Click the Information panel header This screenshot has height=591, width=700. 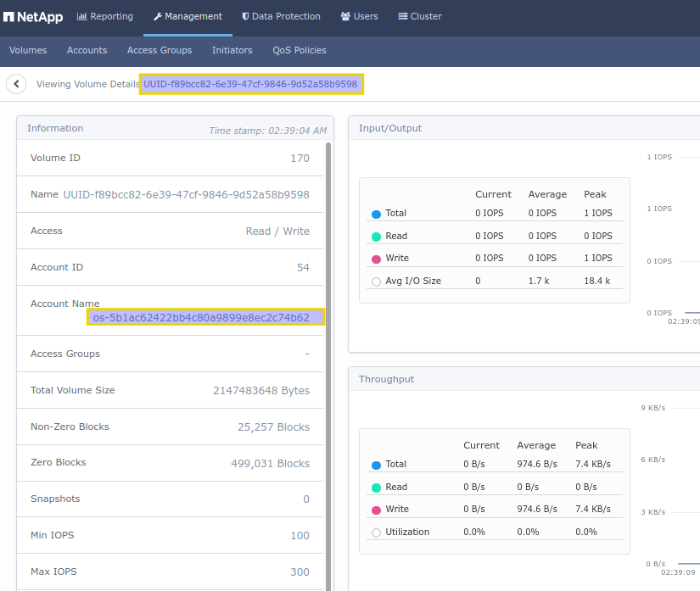point(175,128)
